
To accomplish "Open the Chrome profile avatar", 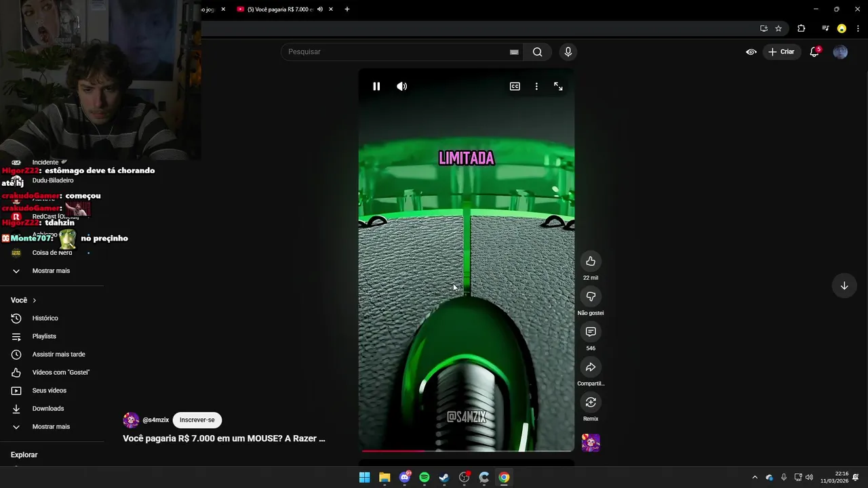I will (842, 28).
